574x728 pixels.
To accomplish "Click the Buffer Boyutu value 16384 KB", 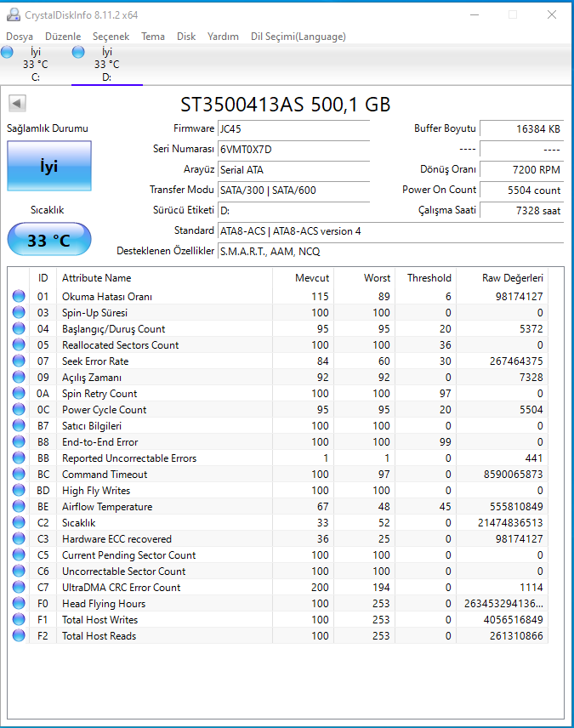I will click(x=521, y=129).
